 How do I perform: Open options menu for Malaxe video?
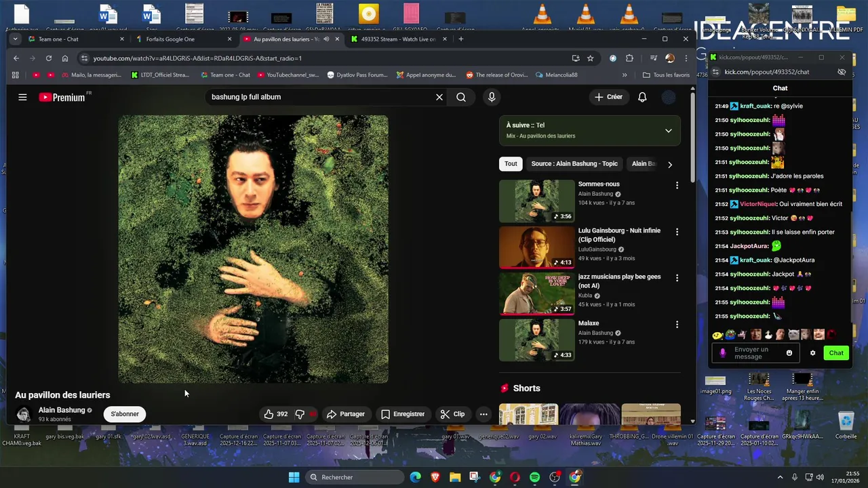click(x=677, y=325)
